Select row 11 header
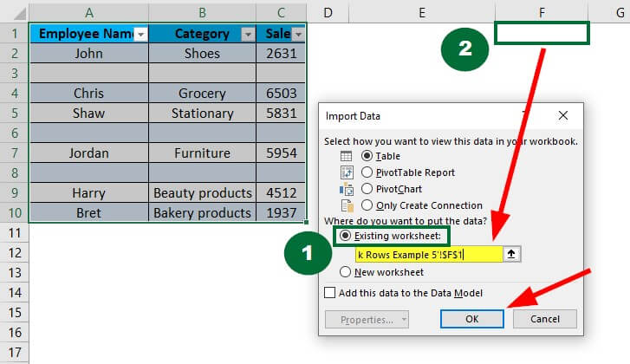This screenshot has width=630, height=364. [x=14, y=233]
